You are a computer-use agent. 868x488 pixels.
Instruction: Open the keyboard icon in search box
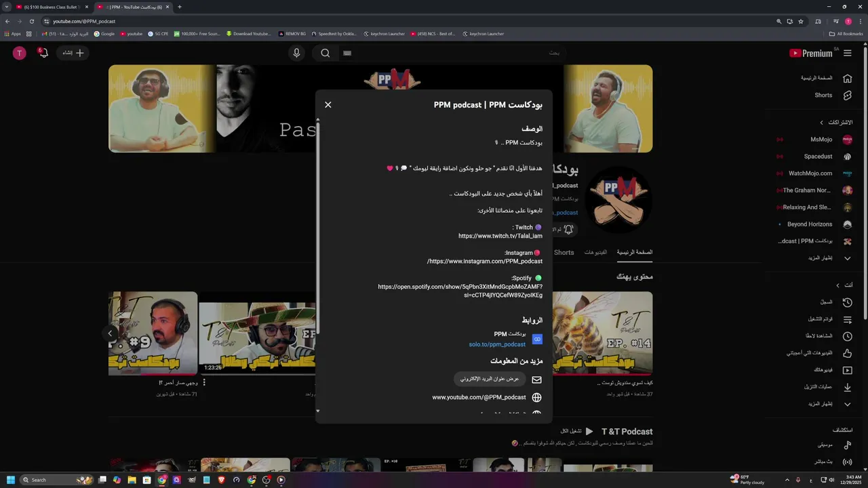[x=347, y=53]
